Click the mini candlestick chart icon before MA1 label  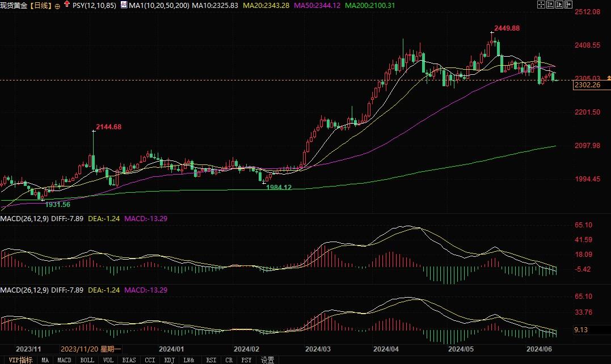[123, 4]
